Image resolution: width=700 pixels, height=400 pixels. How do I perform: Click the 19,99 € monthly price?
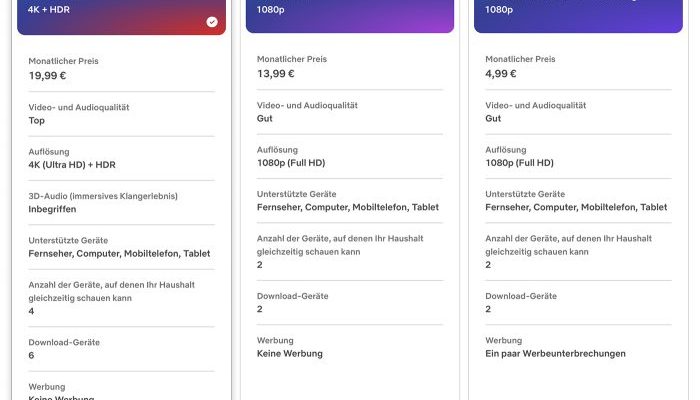(x=49, y=75)
